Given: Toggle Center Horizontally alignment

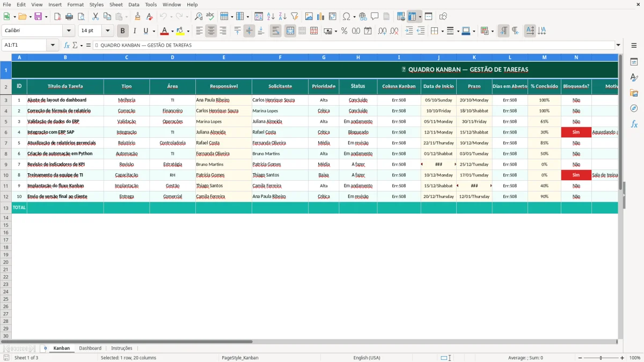Looking at the screenshot, I should coord(211,31).
